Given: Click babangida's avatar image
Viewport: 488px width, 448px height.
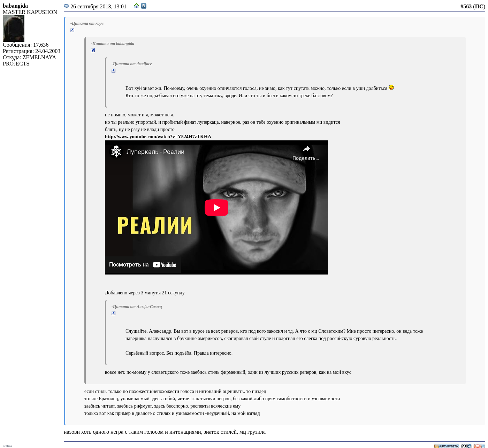Looking at the screenshot, I should 14,29.
